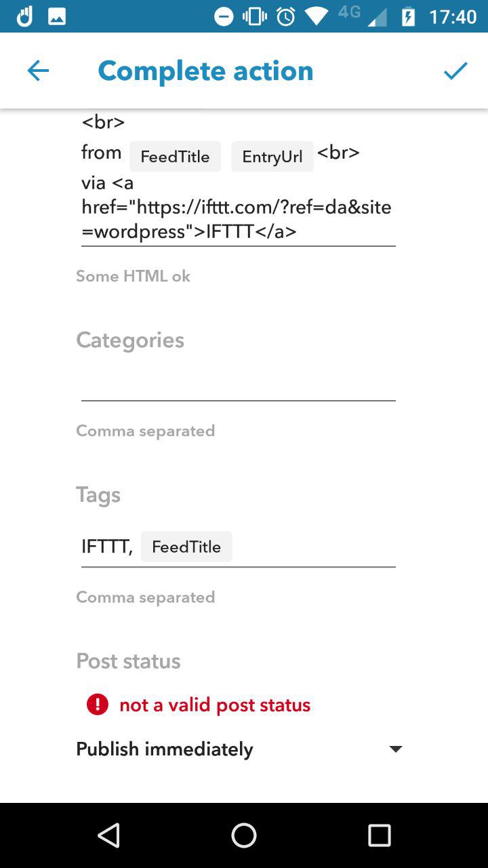
Task: Tap the EntryUrl ingredient chip
Action: click(272, 157)
